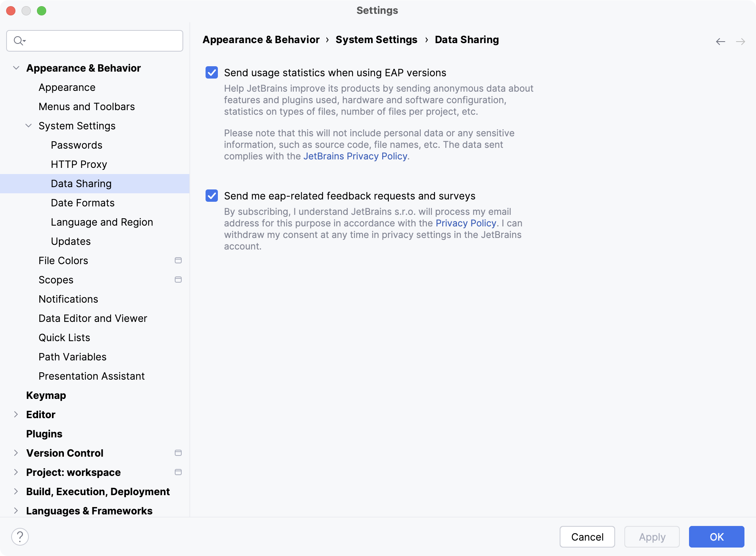The height and width of the screenshot is (556, 756).
Task: Click the JetBrains Privacy Policy link
Action: pos(355,156)
